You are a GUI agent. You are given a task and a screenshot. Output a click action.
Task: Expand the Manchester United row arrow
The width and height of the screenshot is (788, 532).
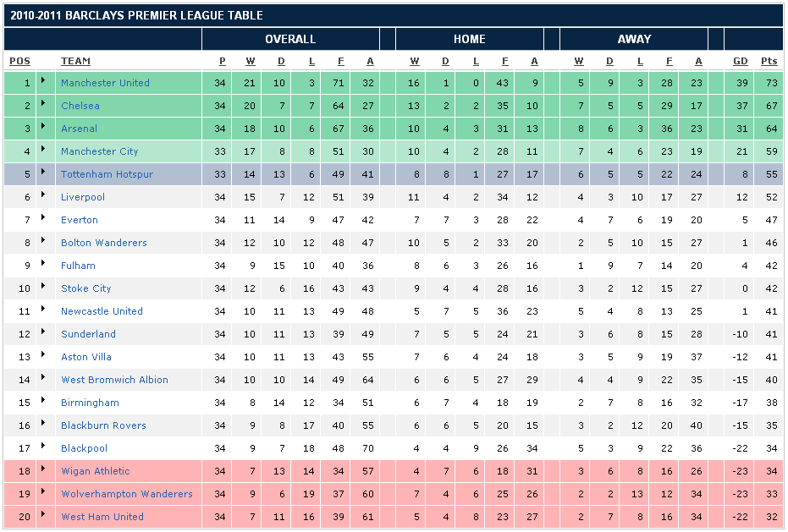coord(42,81)
